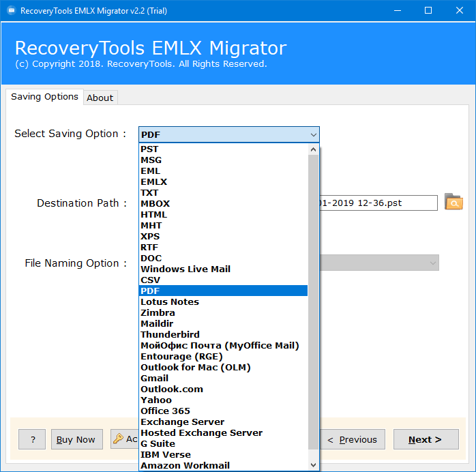Choose PST from the saving list
The image size is (476, 472).
coord(223,149)
